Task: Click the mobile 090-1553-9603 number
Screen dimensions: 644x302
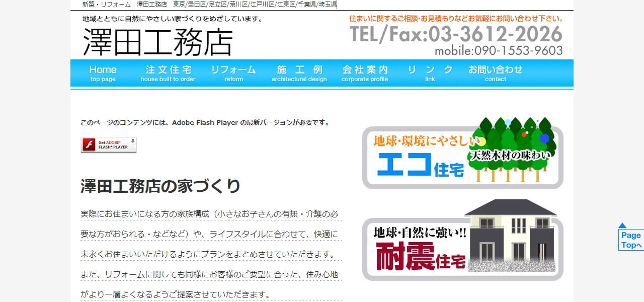Action: pos(498,51)
